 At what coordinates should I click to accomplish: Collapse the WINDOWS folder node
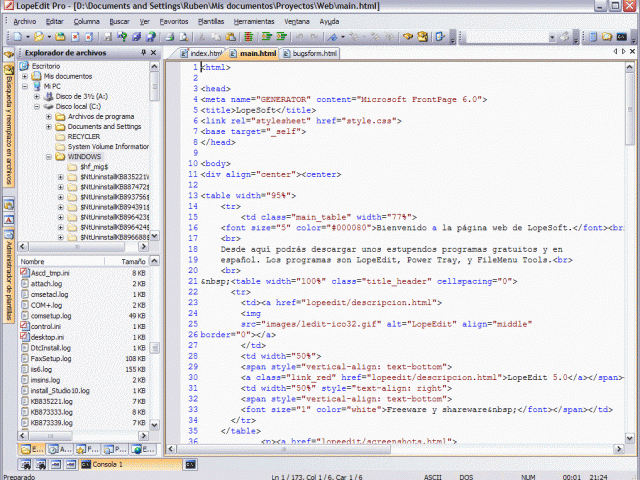49,157
